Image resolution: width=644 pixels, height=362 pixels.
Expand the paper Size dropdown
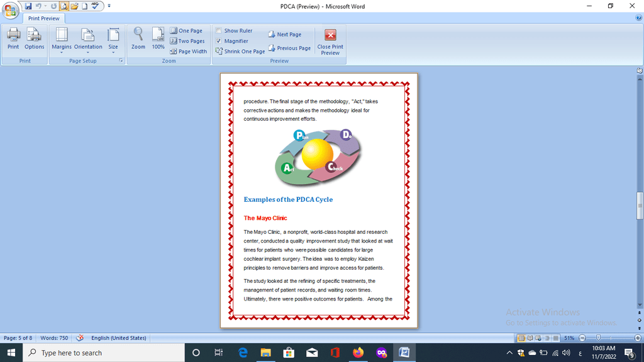pos(113,53)
